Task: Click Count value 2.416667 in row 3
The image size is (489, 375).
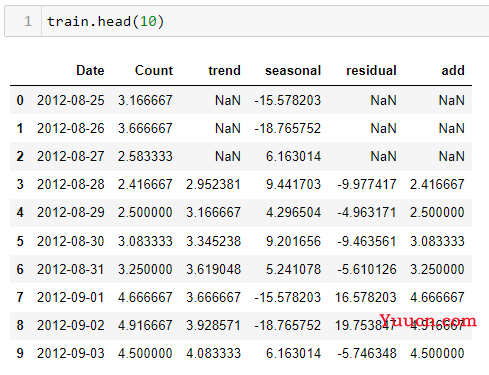Action: [x=145, y=184]
